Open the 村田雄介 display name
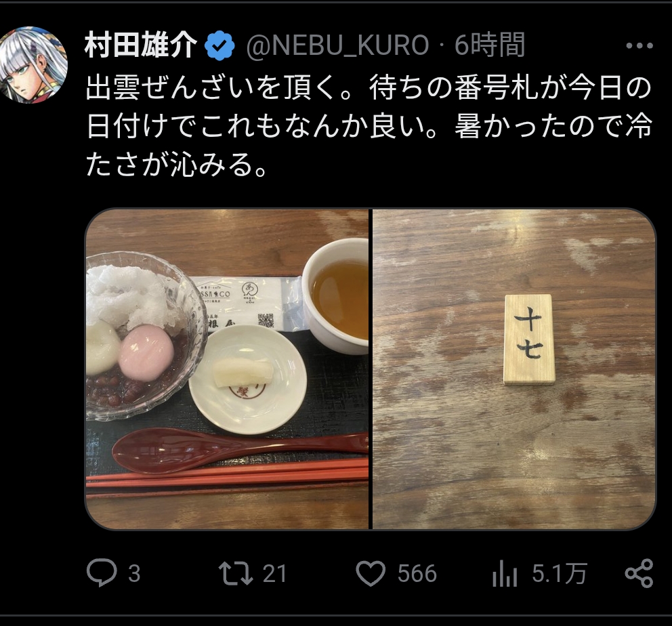This screenshot has height=626, width=672. click(x=141, y=45)
